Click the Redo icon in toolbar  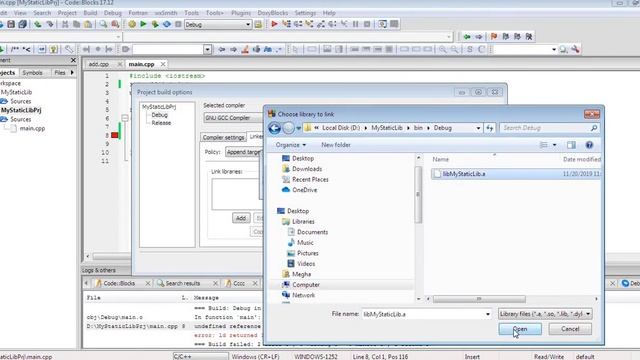50,24
